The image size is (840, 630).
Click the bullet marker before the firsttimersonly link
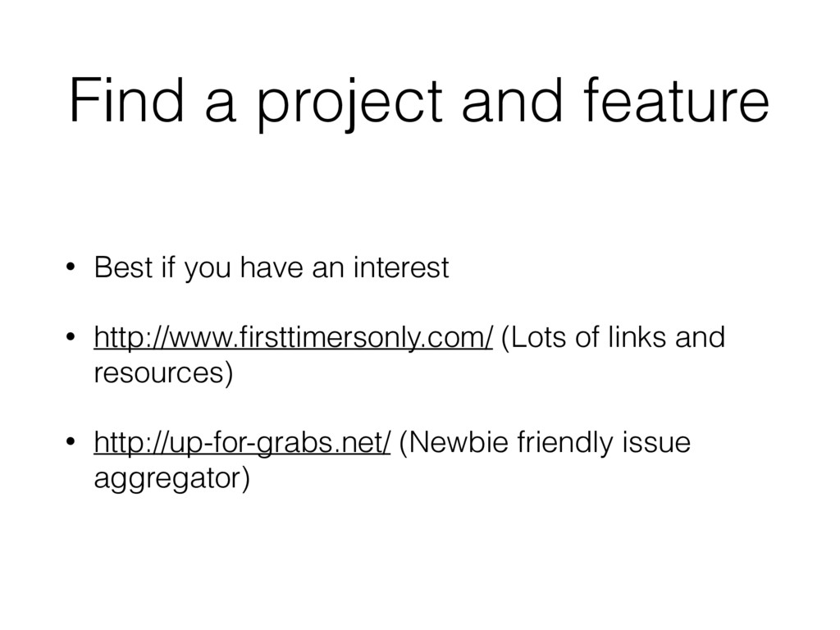(x=71, y=337)
